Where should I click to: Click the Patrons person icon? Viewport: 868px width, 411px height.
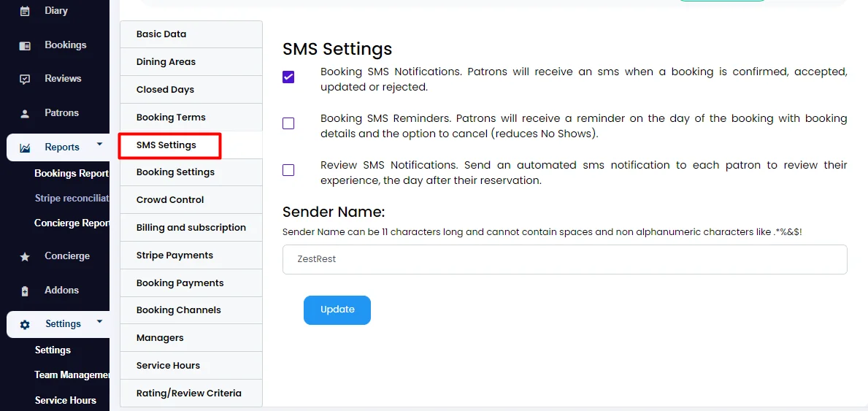tap(25, 114)
